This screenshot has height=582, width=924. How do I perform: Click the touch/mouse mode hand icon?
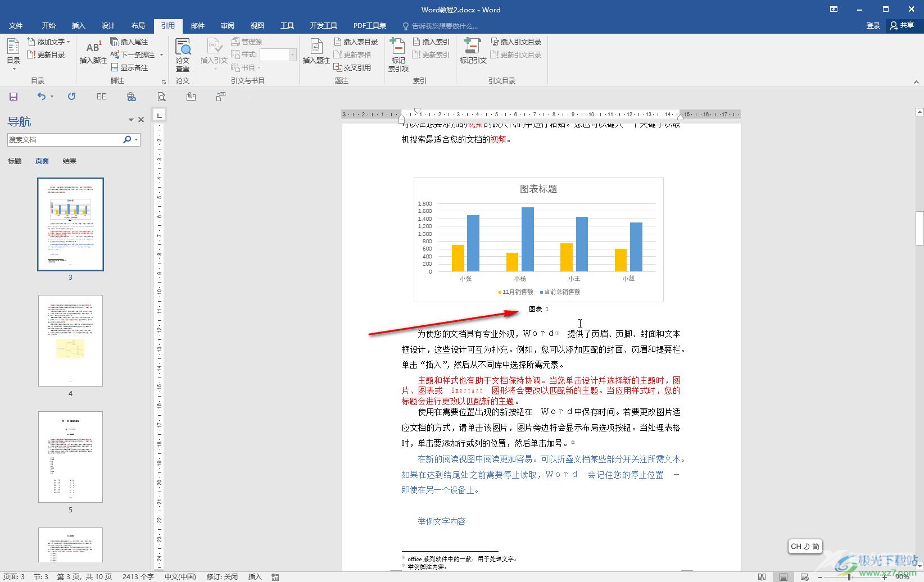[x=191, y=97]
